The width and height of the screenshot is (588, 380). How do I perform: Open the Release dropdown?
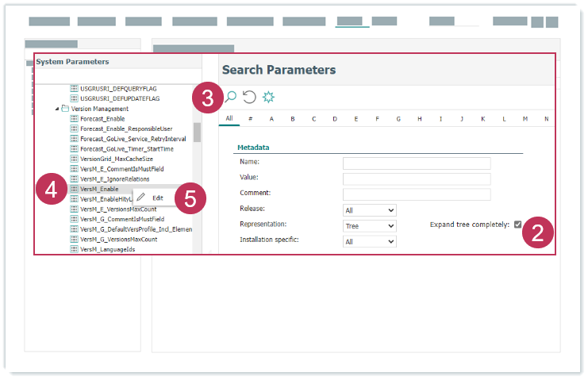(x=369, y=210)
